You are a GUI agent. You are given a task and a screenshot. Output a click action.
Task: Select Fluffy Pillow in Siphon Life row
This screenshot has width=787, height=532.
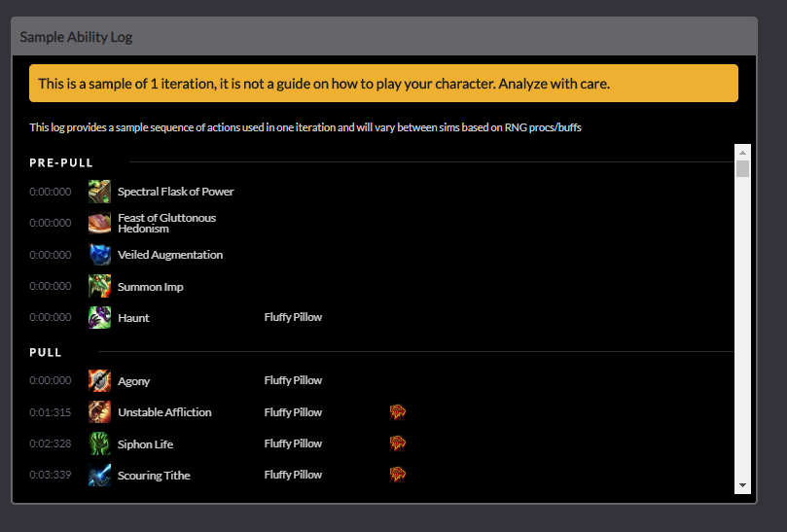293,443
